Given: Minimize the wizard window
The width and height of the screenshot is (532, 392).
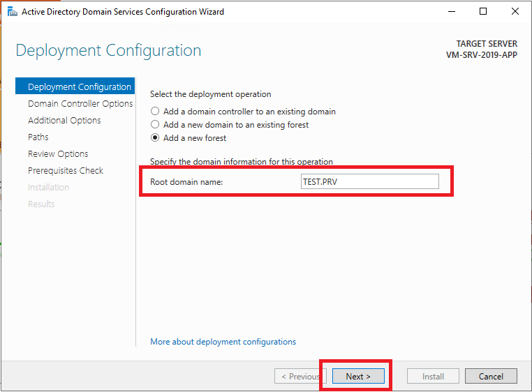Looking at the screenshot, I should click(x=452, y=12).
